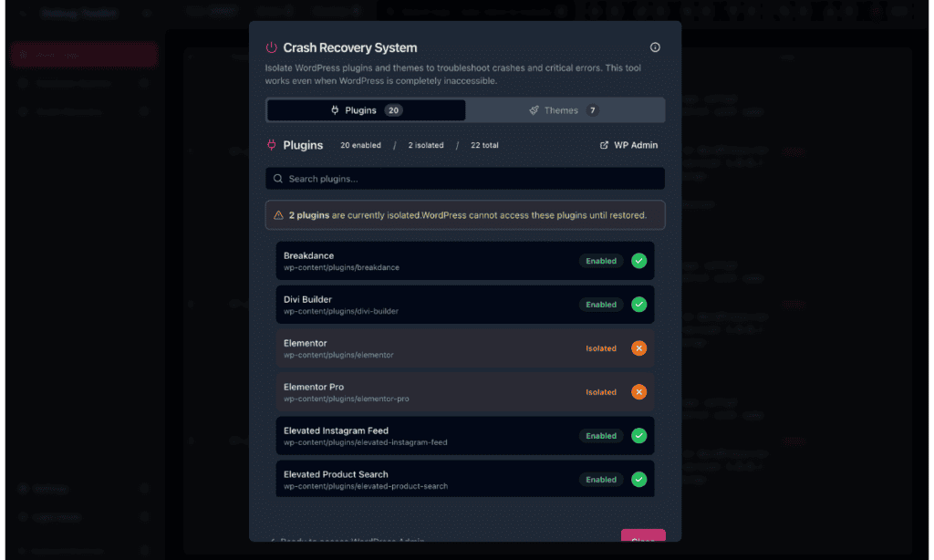Click the brush icon in Themes tab
The image size is (934, 560).
point(534,110)
